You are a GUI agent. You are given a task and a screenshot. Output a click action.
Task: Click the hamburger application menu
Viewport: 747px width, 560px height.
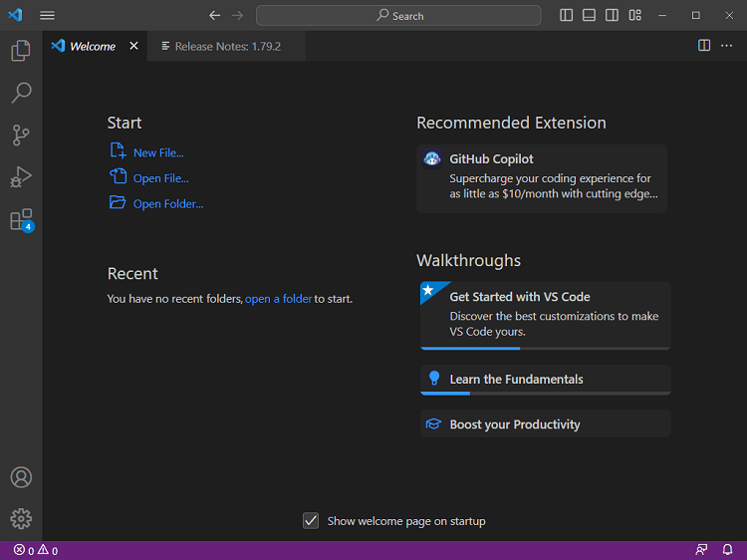[47, 15]
